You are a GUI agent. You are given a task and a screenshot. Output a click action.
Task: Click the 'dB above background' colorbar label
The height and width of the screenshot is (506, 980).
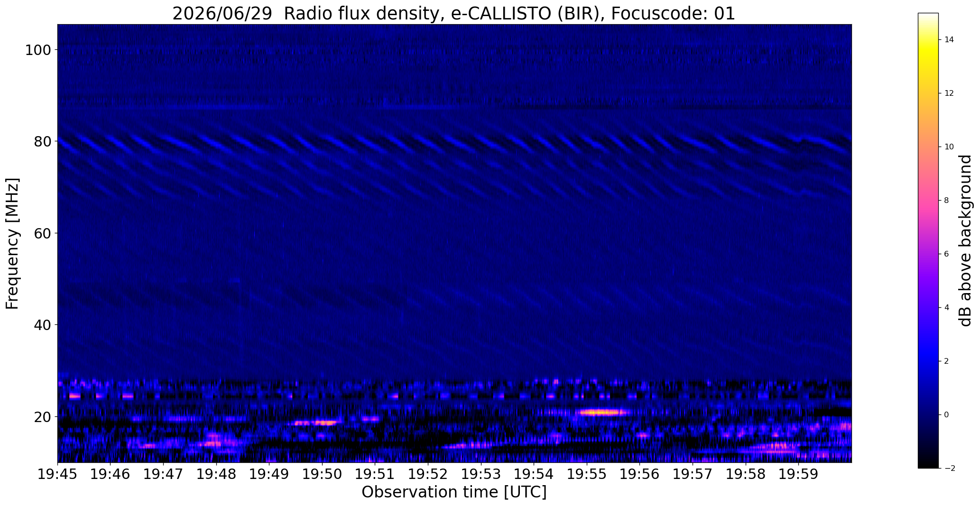coord(965,240)
